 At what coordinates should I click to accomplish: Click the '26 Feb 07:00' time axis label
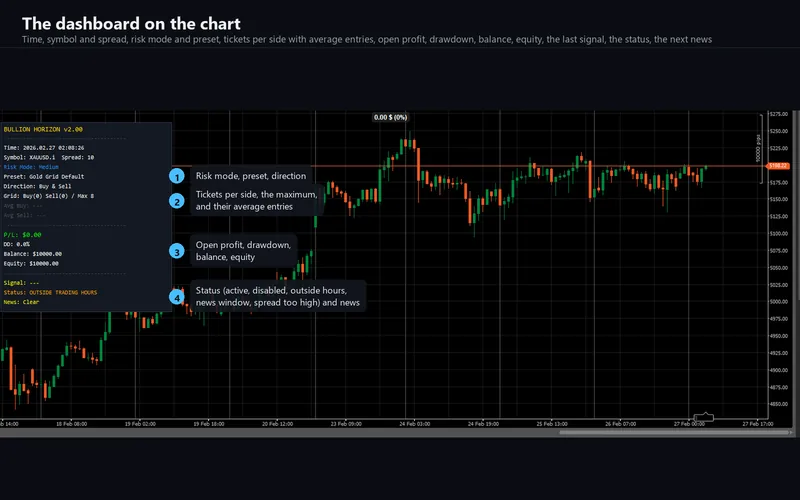tap(620, 424)
